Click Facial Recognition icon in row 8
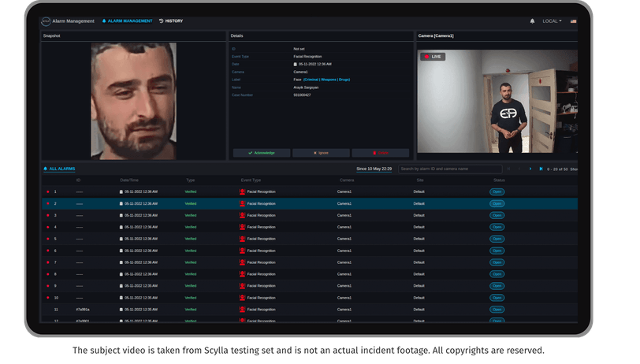 (242, 274)
